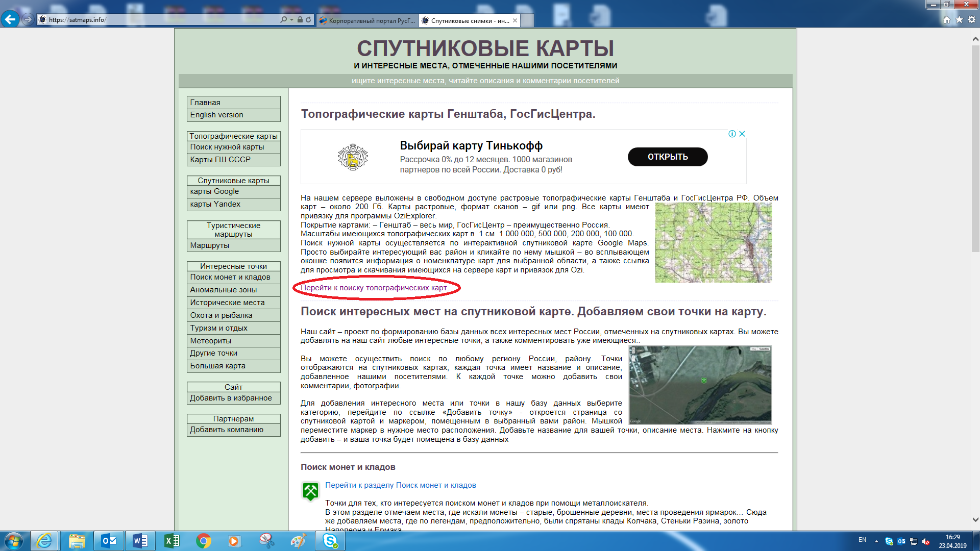Open Outlook from the taskbar
980x551 pixels.
tap(109, 541)
